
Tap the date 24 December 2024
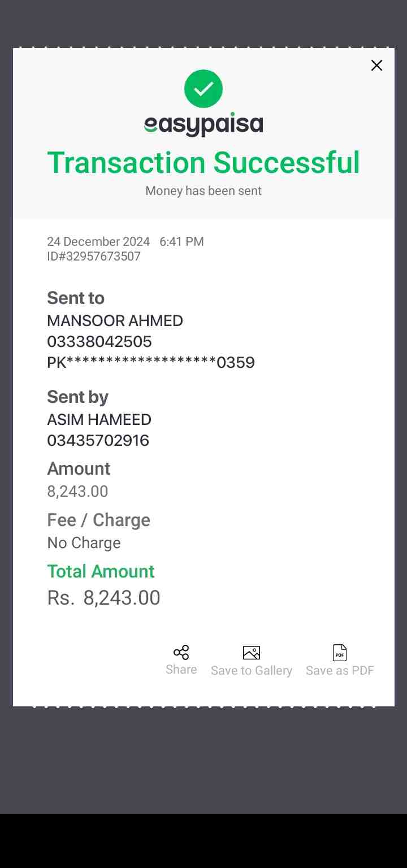(98, 242)
